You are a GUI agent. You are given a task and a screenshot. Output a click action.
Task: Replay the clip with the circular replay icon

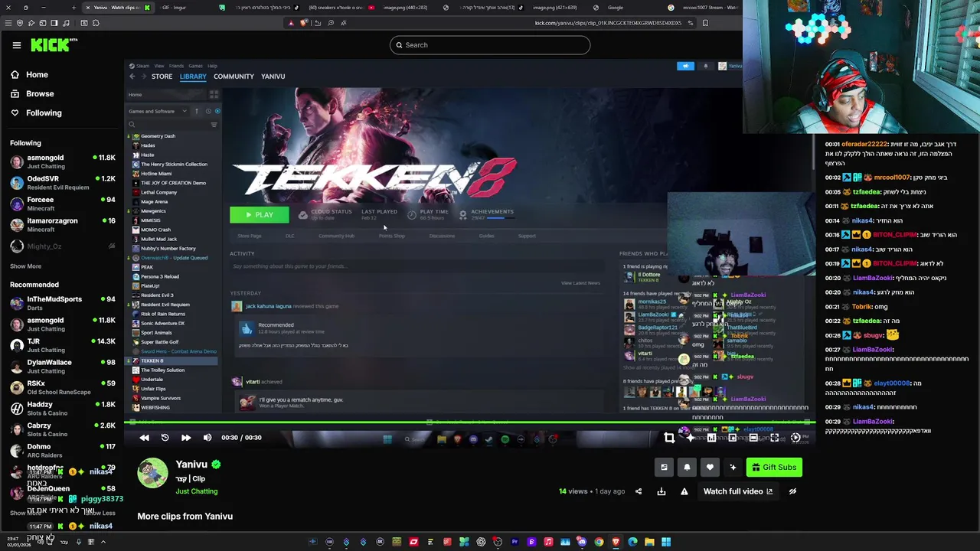click(x=165, y=438)
